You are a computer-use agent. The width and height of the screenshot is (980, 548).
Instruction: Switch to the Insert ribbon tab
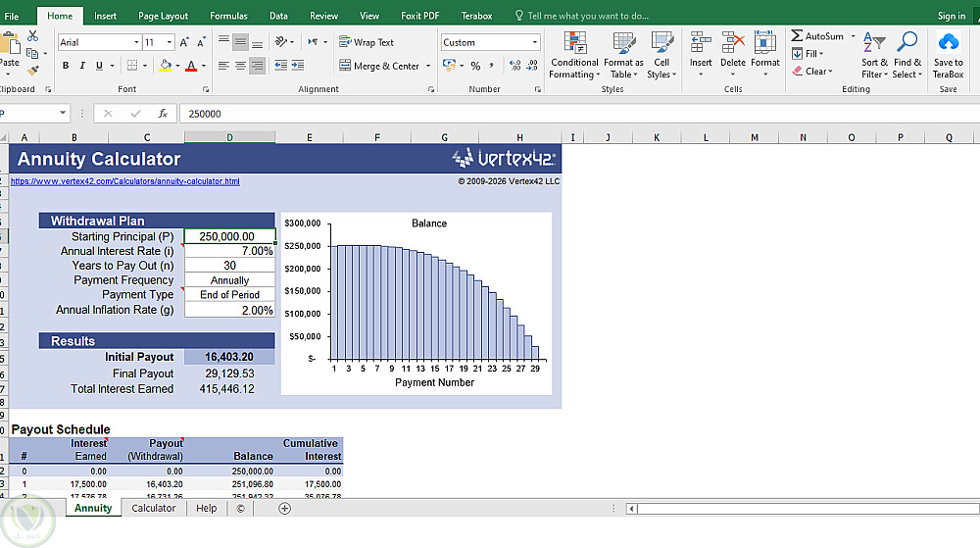click(105, 16)
